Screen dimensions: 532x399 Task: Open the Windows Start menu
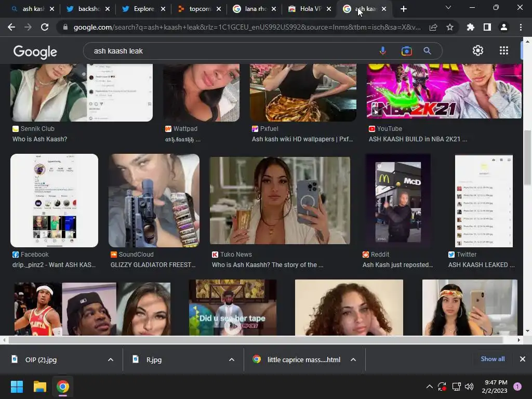click(x=17, y=387)
